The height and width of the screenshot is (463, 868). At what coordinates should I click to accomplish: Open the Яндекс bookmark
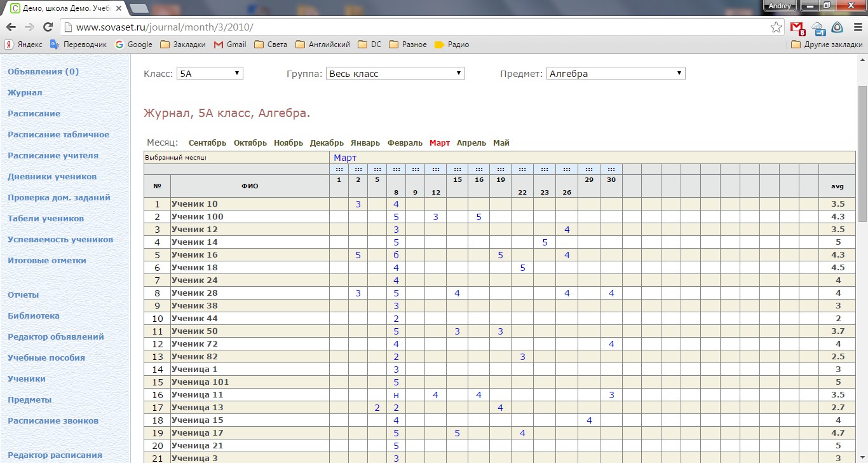24,45
